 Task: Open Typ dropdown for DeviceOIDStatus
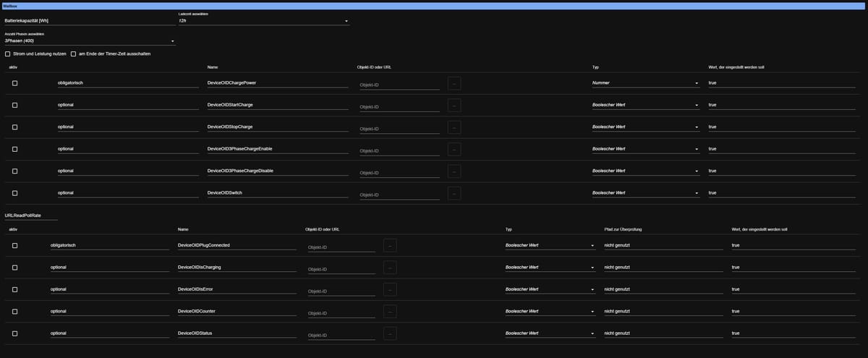[x=550, y=333]
